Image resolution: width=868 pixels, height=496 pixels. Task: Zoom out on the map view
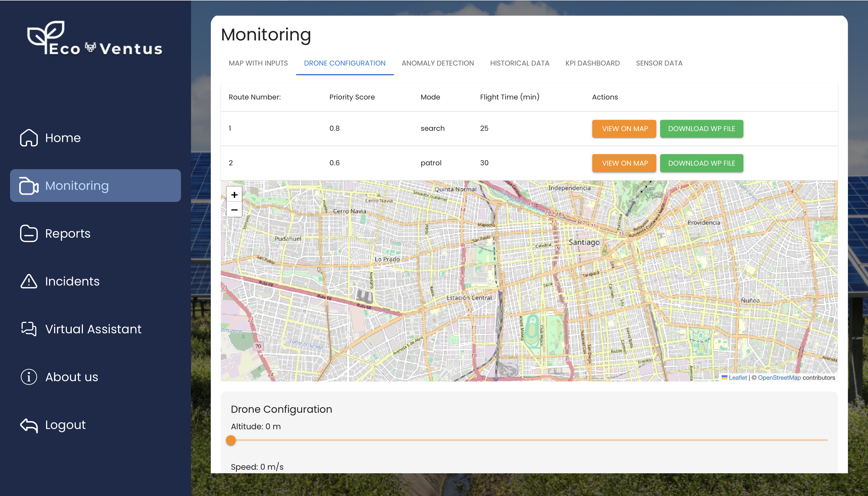tap(234, 210)
